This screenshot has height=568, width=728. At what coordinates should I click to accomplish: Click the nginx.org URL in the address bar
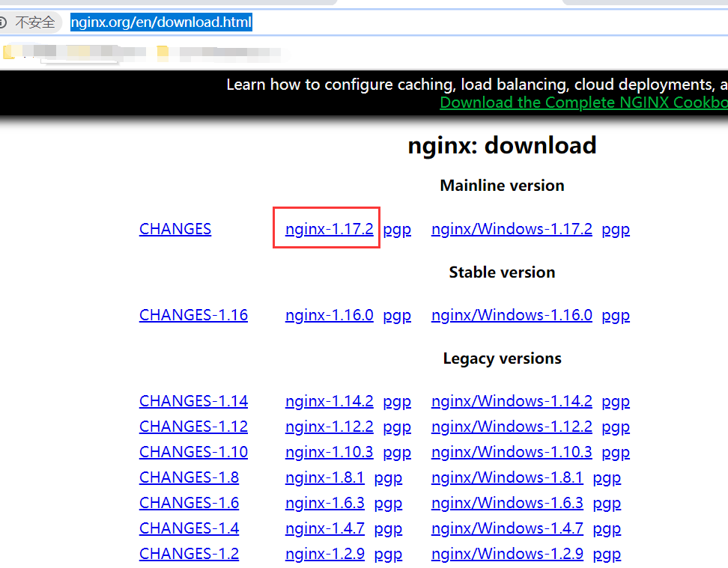(x=161, y=22)
